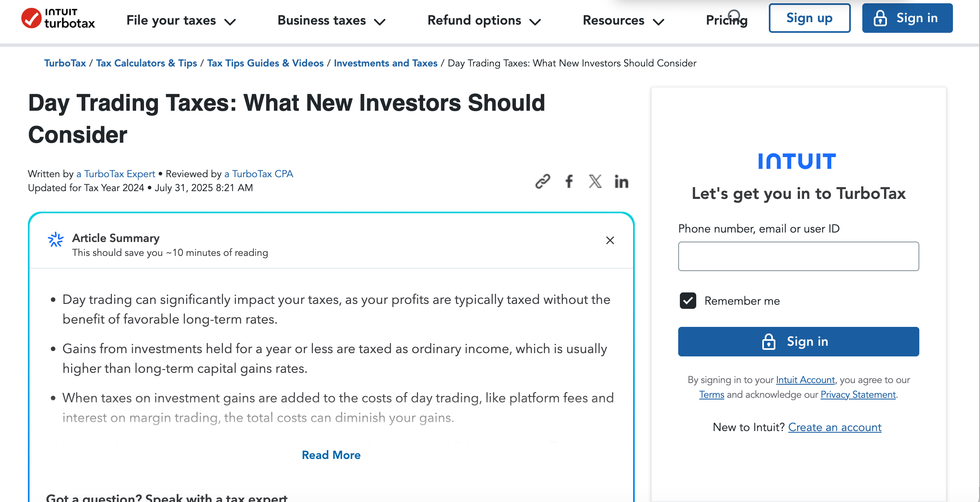
Task: Click Read More in article summary
Action: pyautogui.click(x=331, y=455)
